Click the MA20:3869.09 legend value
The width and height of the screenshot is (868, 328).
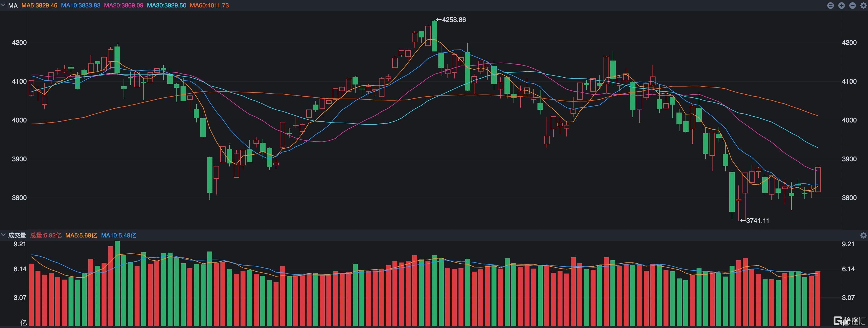click(x=124, y=6)
